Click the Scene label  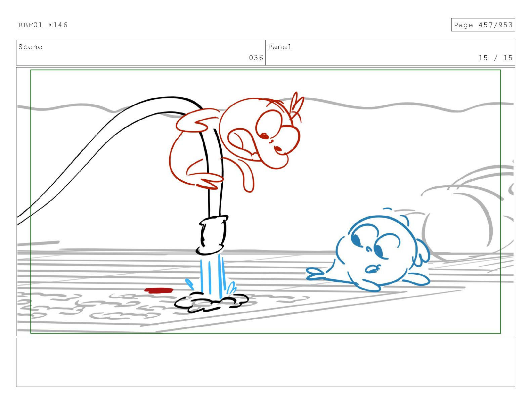coord(30,47)
